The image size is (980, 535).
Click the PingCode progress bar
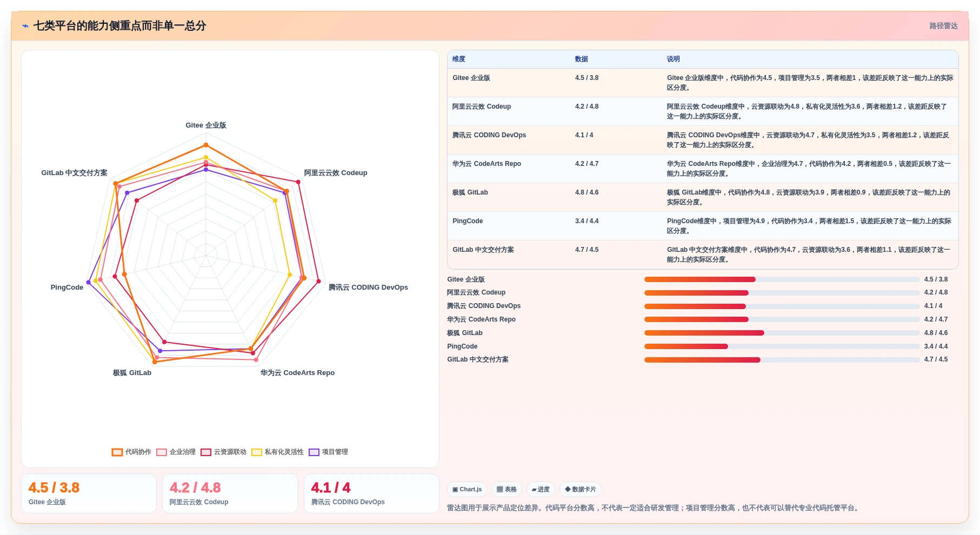click(x=782, y=346)
